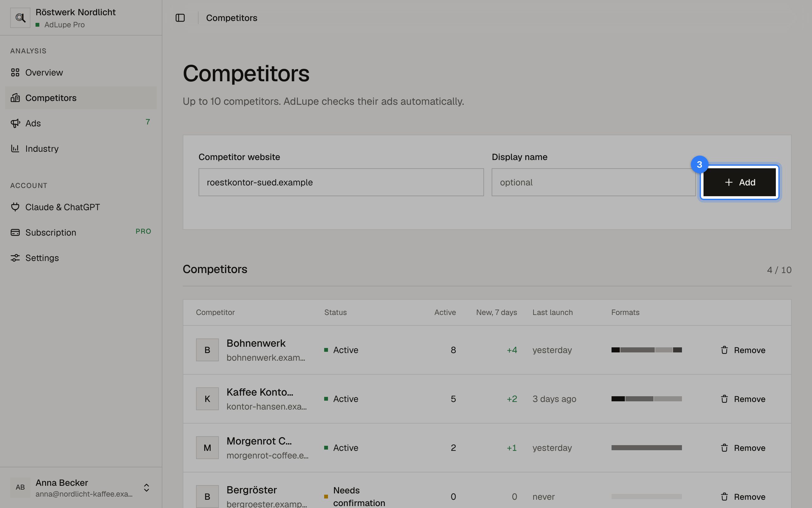This screenshot has height=508, width=812.
Task: Click the Kaffee Konto formats bar
Action: coord(646,399)
